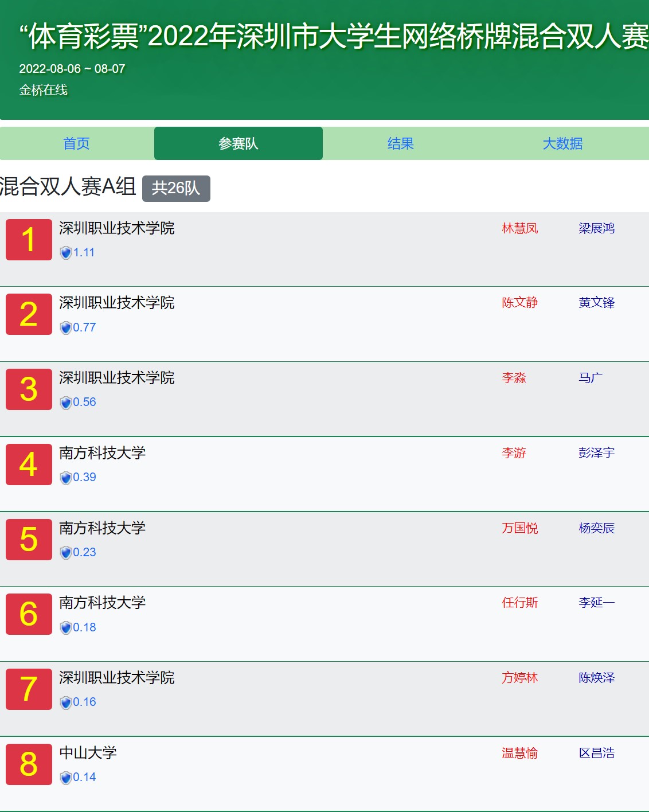Click the shield icon beside rating 0.39

pos(66,478)
